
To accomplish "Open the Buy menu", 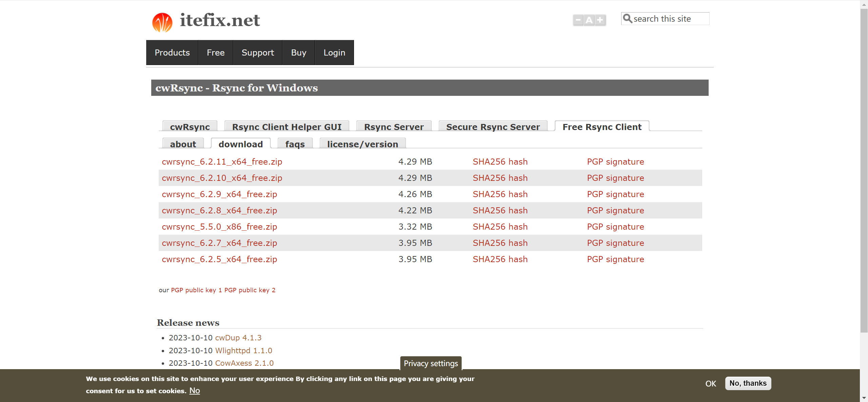I will (299, 52).
